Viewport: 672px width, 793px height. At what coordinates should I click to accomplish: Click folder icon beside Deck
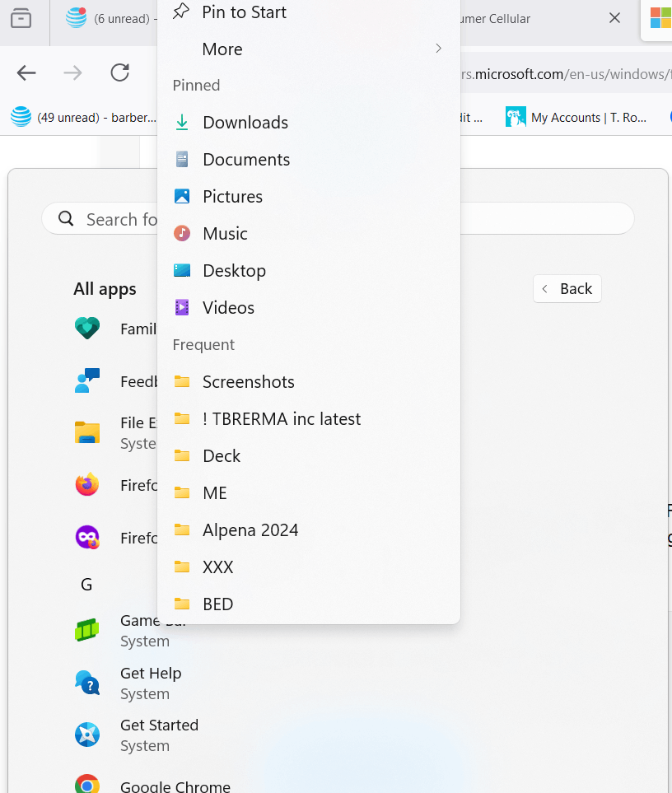click(x=182, y=455)
